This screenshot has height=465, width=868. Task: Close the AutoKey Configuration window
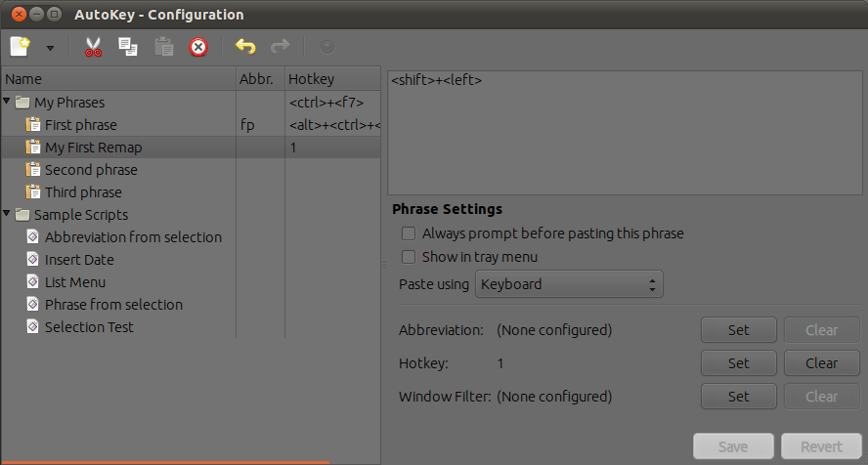(x=19, y=15)
